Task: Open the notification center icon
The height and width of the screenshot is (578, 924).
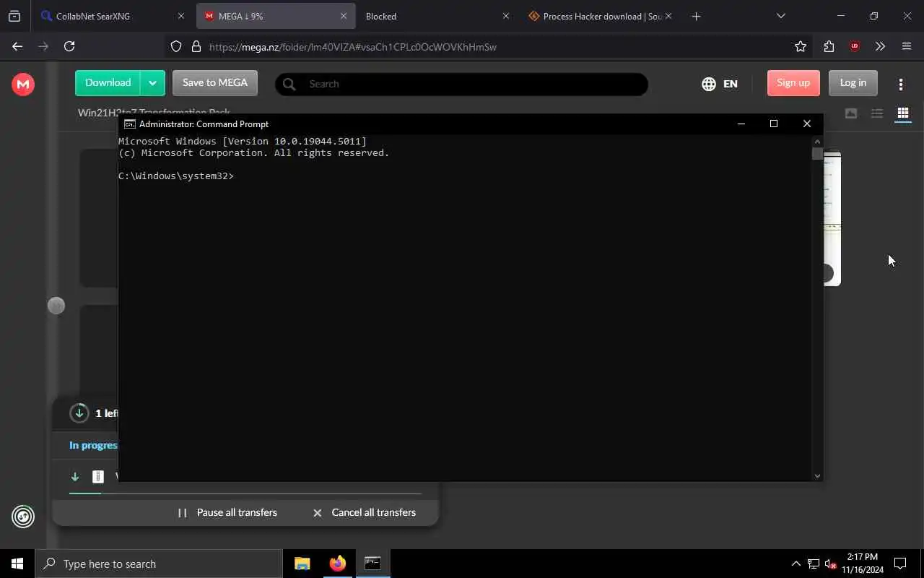Action: pos(900,564)
